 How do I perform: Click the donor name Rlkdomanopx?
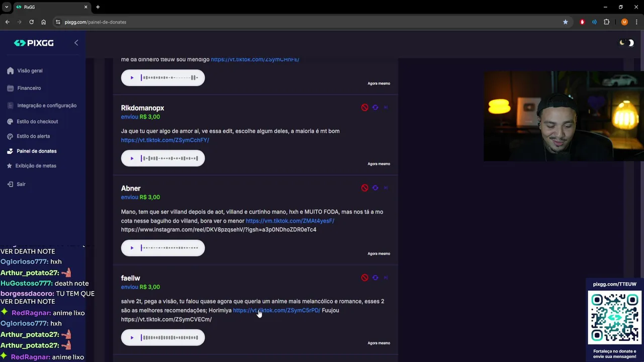[x=142, y=108]
